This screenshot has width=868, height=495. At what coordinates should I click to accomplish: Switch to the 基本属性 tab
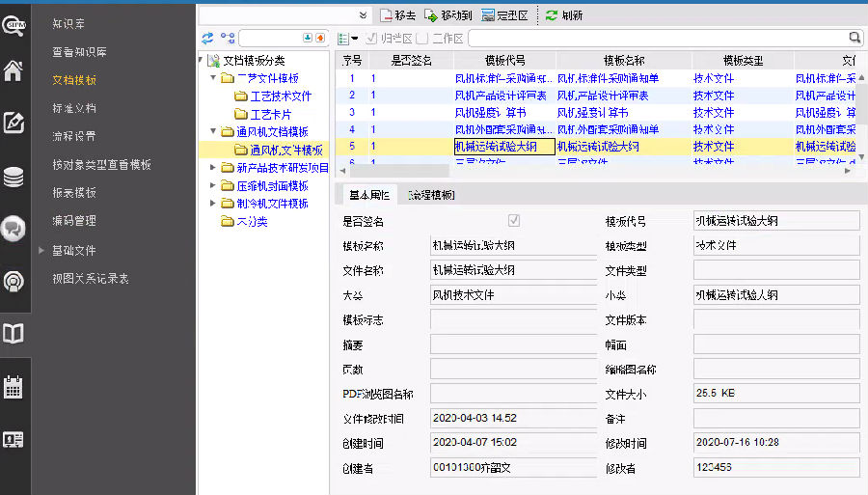click(x=369, y=195)
